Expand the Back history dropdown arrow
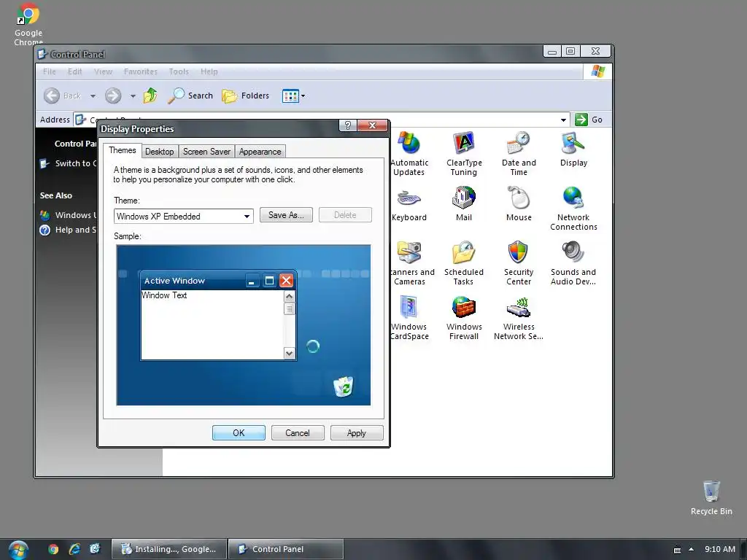The height and width of the screenshot is (560, 747). [93, 96]
